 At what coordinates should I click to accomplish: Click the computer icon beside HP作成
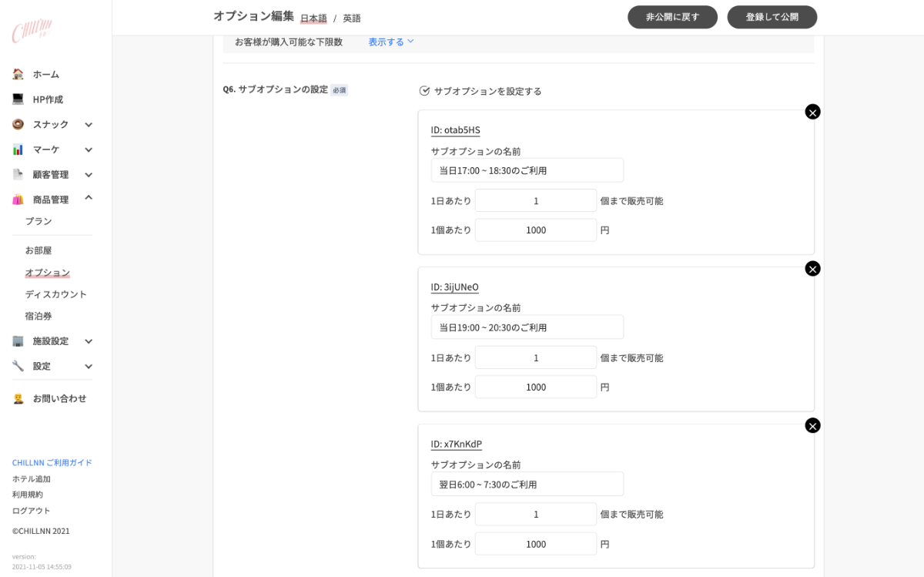click(18, 99)
